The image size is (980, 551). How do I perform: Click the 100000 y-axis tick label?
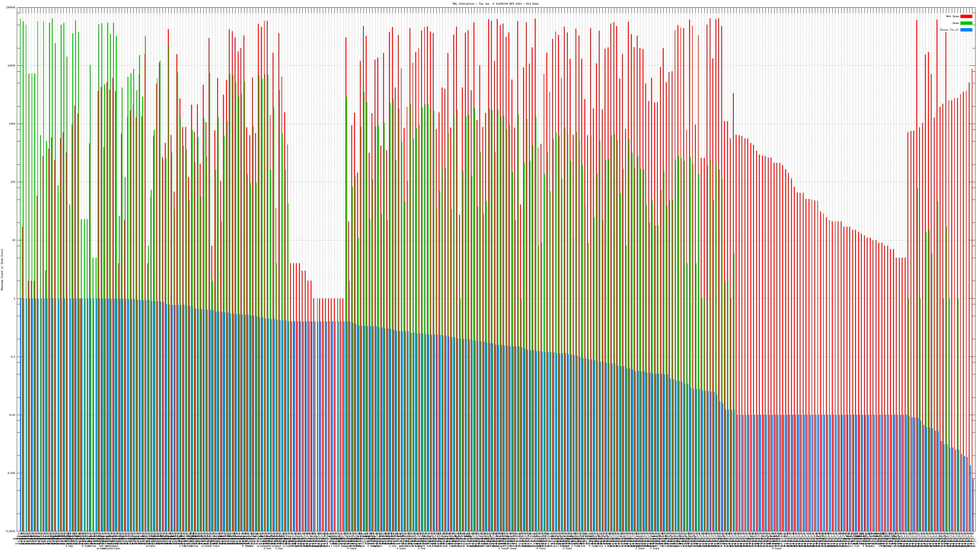coord(11,8)
